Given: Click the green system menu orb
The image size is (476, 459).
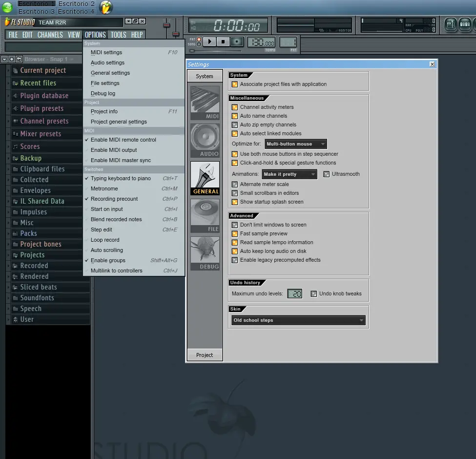Looking at the screenshot, I should (7, 7).
